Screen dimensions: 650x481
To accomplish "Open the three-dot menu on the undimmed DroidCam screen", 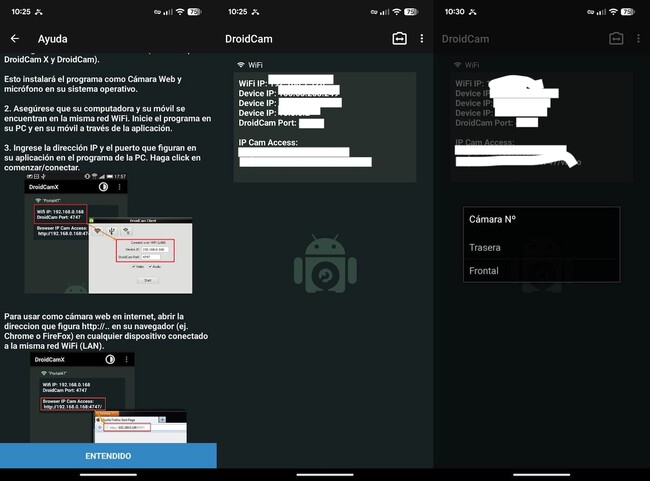I will coord(422,39).
